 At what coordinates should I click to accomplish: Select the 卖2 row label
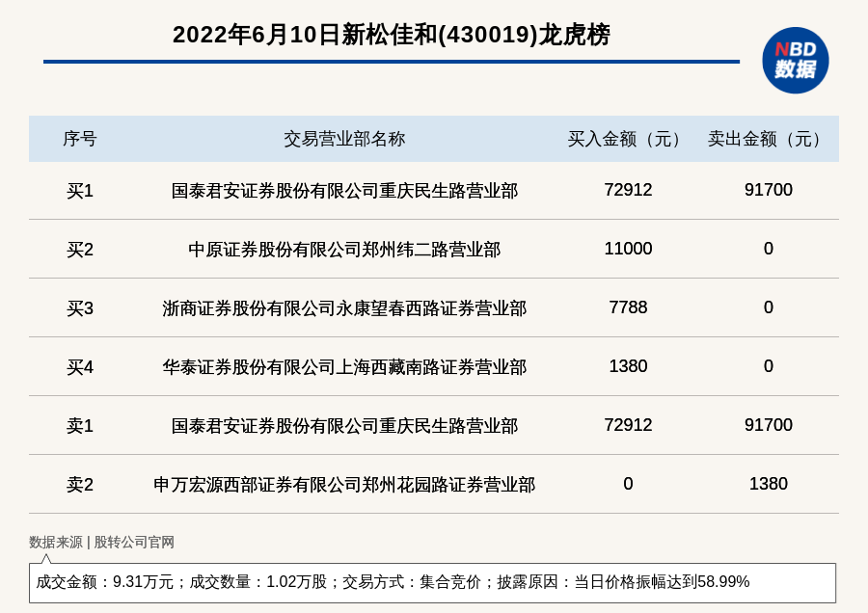coord(80,485)
